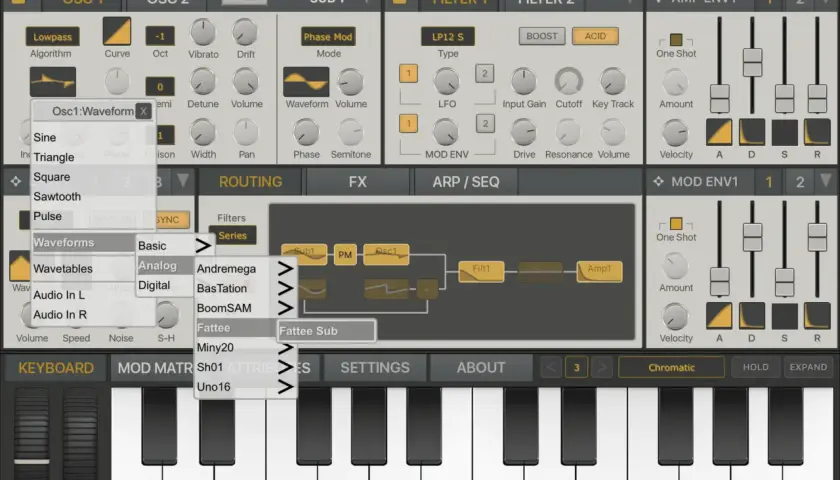Toggle the keyboard HOLD button
Viewport: 840px width, 480px height.
click(755, 368)
